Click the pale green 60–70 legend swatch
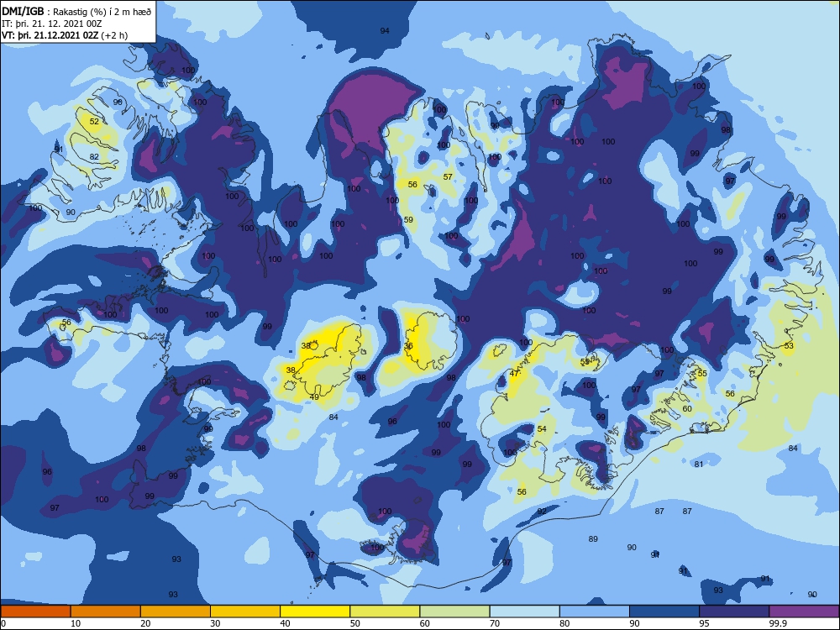This screenshot has width=840, height=630. [454, 612]
